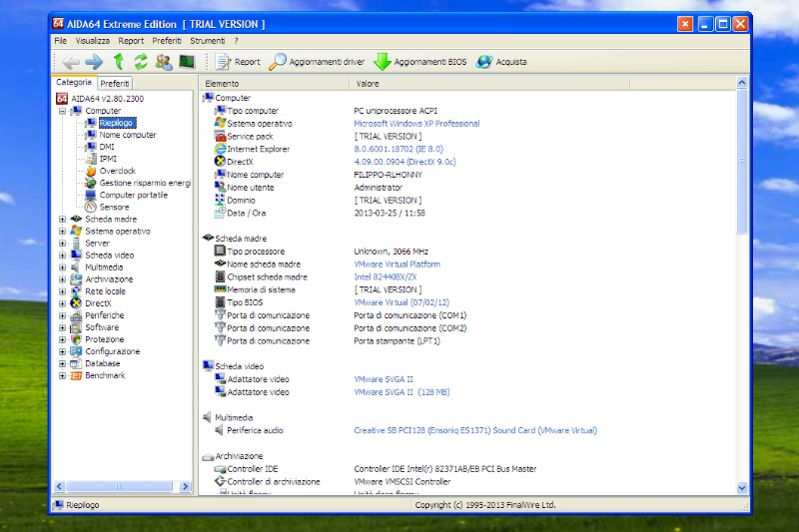Open Aggiornamenti BIOS from the toolbar
Screen dimensions: 799x532
(419, 62)
